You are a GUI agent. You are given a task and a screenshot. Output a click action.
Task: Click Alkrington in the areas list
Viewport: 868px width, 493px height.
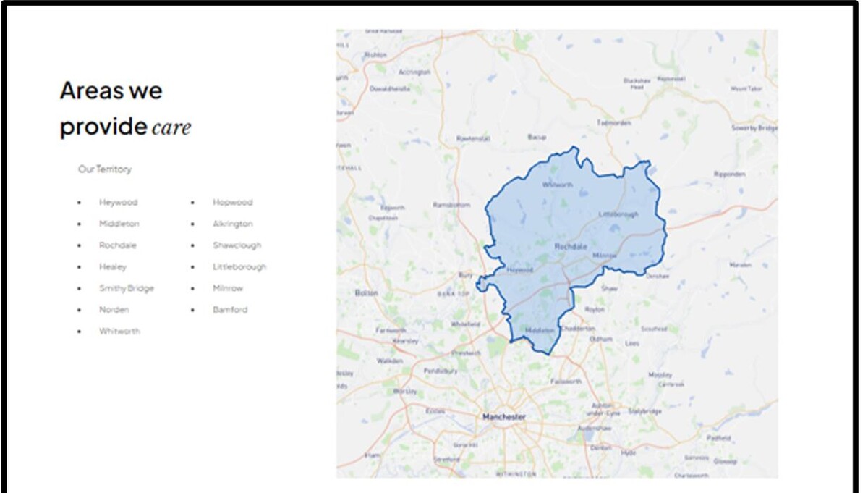[232, 224]
